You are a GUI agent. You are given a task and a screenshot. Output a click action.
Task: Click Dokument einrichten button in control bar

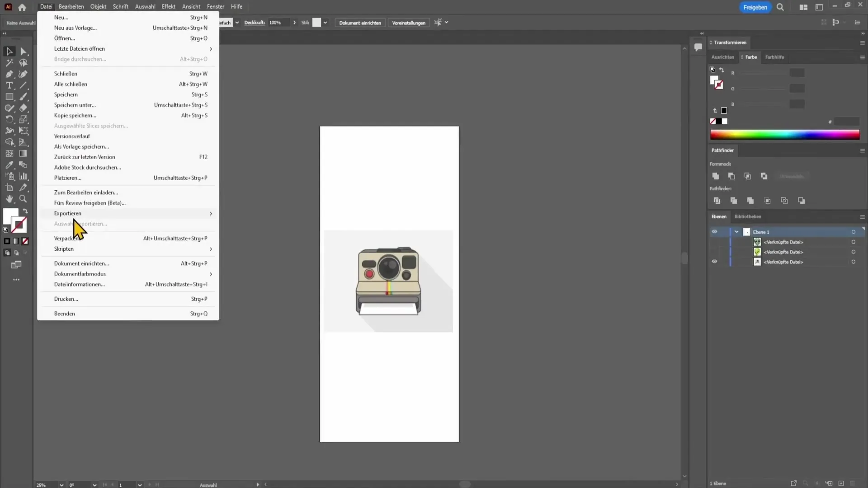(x=360, y=23)
